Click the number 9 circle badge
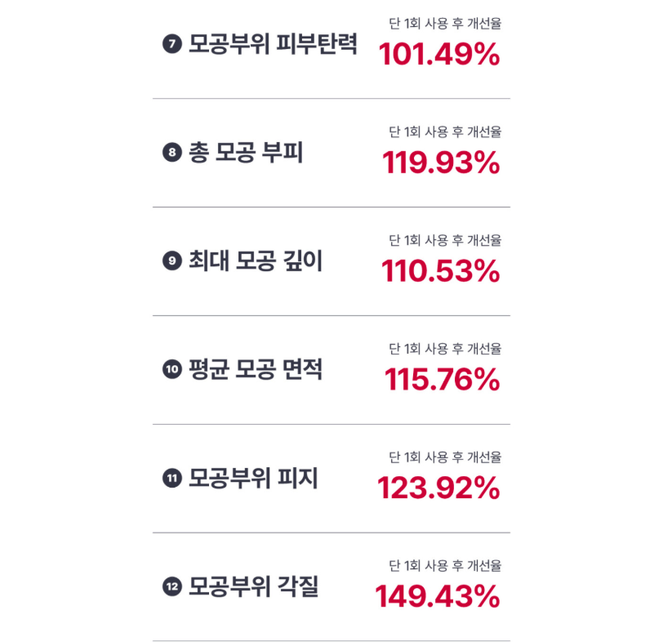The width and height of the screenshot is (672, 642). point(171,261)
